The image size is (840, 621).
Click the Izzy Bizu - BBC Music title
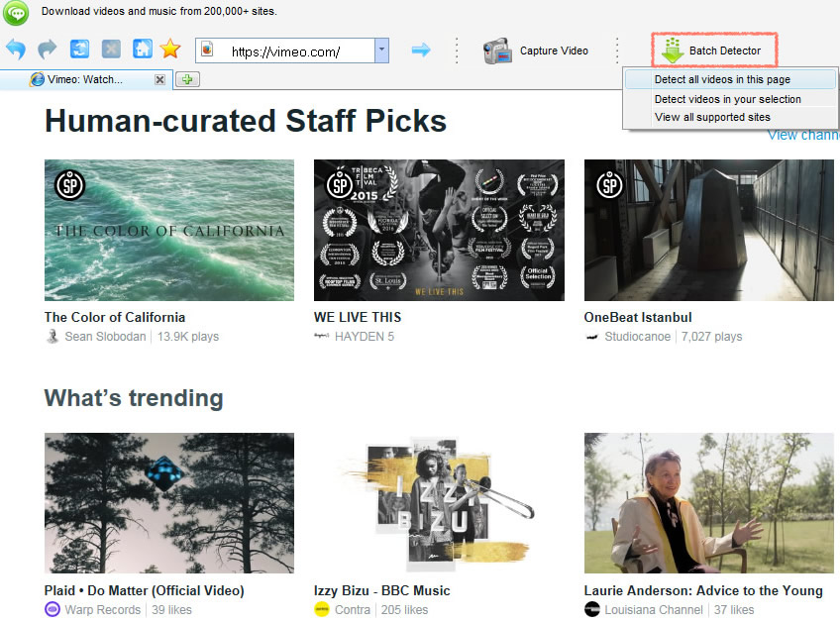click(382, 590)
